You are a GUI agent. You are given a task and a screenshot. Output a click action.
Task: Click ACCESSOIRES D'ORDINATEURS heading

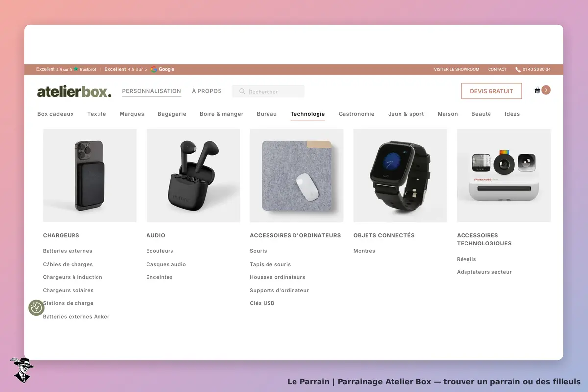pos(295,235)
